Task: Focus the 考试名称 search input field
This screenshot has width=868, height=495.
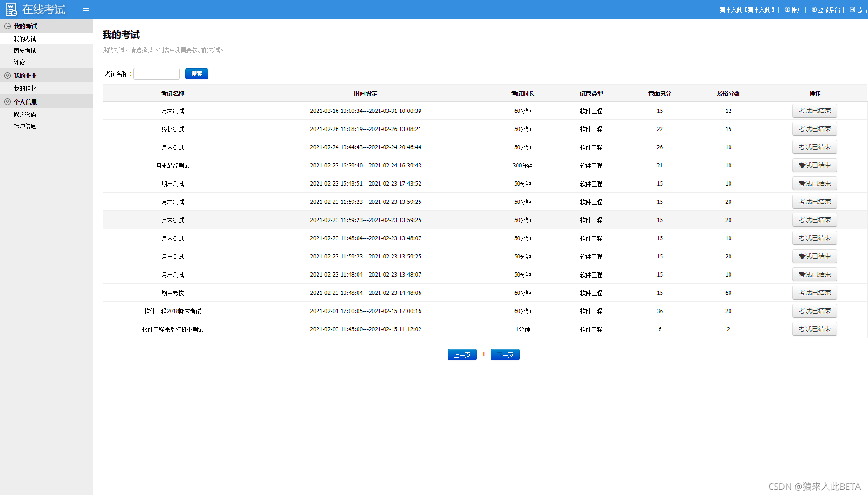Action: point(157,74)
